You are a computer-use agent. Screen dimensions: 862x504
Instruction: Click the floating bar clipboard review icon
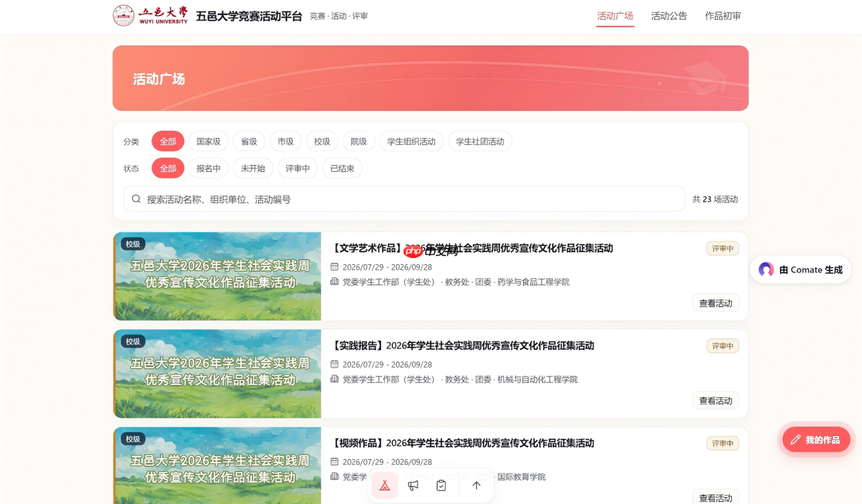(x=442, y=486)
